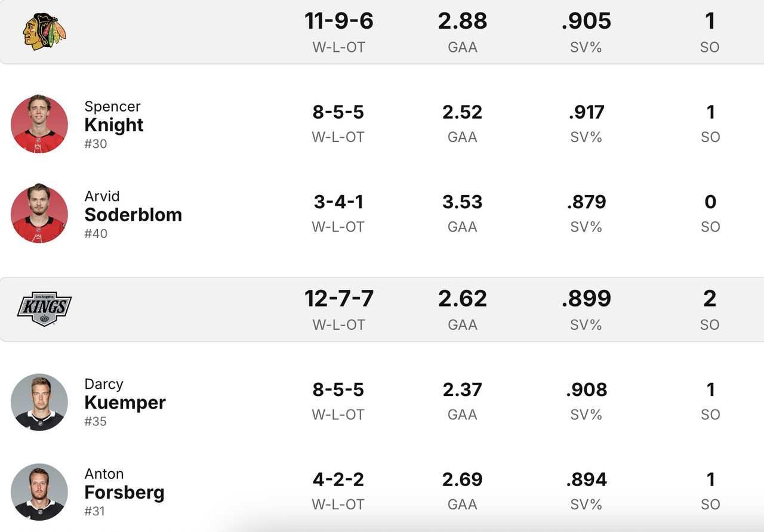Click the Chicago Blackhawks team logo

pos(44,31)
